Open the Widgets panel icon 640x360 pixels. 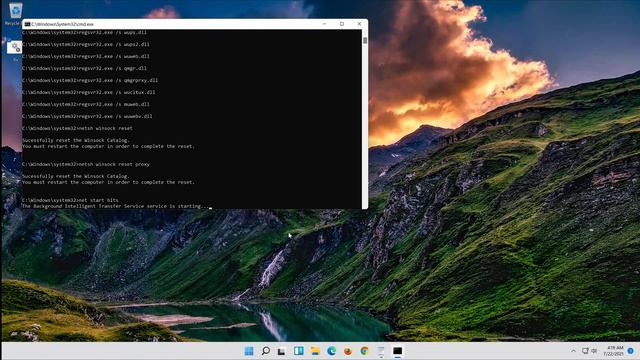(x=298, y=351)
